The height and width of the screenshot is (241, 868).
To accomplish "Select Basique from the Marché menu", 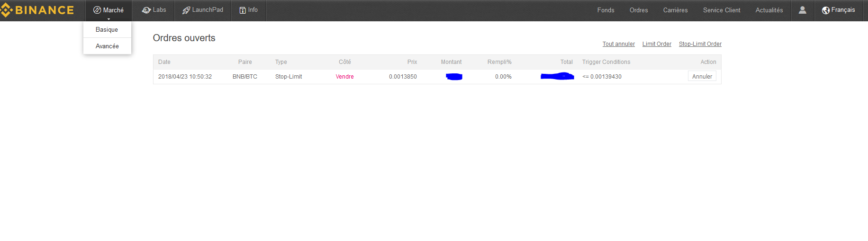I will pyautogui.click(x=107, y=29).
